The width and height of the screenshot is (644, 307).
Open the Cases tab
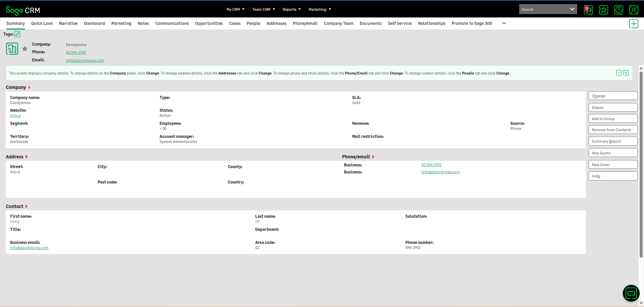coord(235,23)
